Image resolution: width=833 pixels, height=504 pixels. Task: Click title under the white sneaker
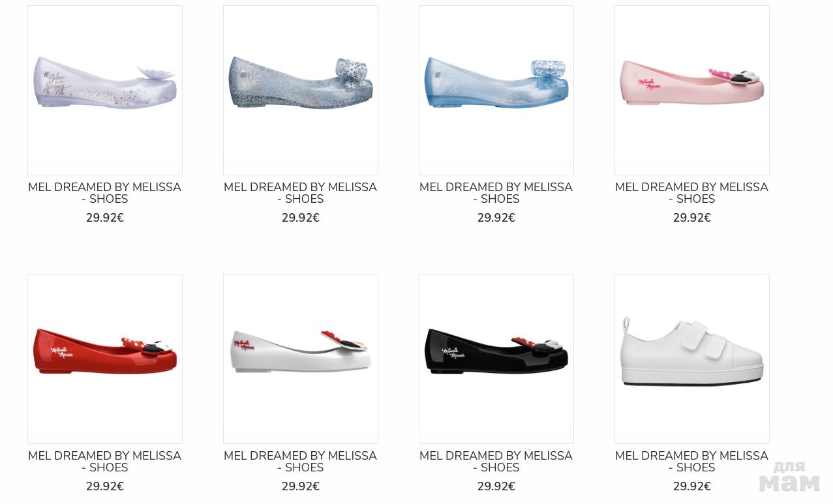pos(692,462)
